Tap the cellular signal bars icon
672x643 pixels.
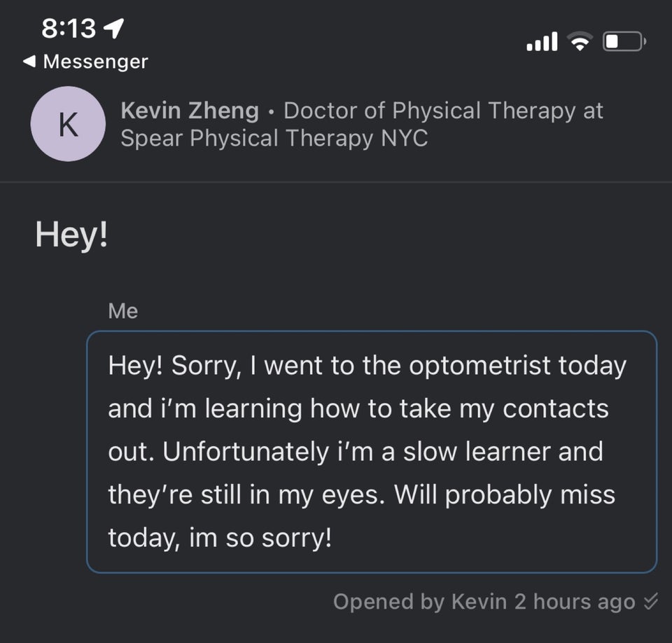click(x=542, y=41)
